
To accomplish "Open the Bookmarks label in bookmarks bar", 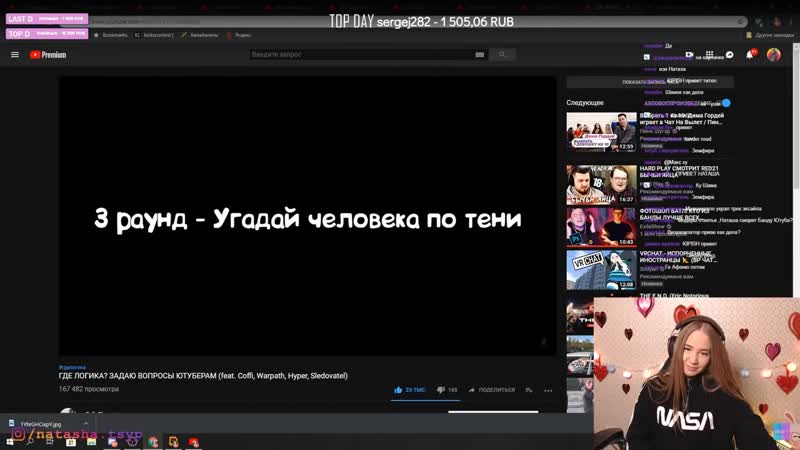I will (115, 35).
